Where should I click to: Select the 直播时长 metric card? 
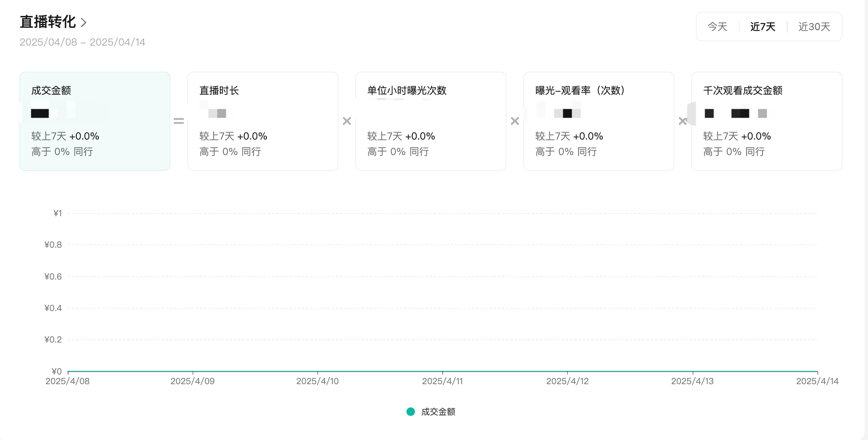click(262, 121)
